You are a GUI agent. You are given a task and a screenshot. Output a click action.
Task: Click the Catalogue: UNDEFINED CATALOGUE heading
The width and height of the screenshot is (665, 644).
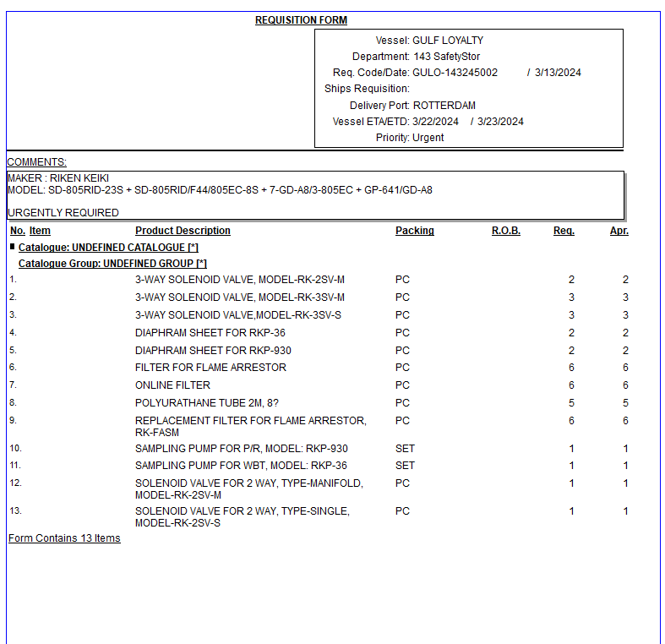tap(108, 248)
